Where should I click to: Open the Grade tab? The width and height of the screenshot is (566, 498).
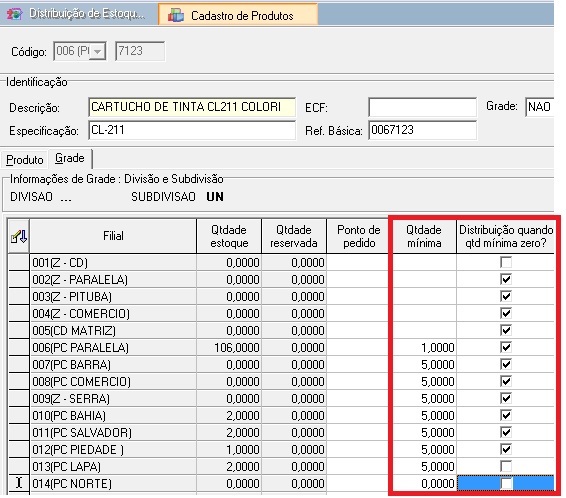[x=70, y=158]
